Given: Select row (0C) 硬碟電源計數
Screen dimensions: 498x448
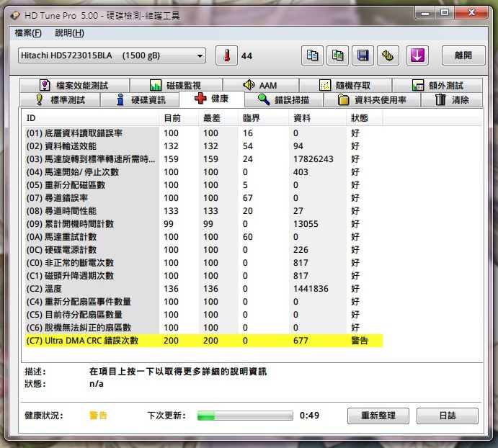Looking at the screenshot, I should [203, 250].
